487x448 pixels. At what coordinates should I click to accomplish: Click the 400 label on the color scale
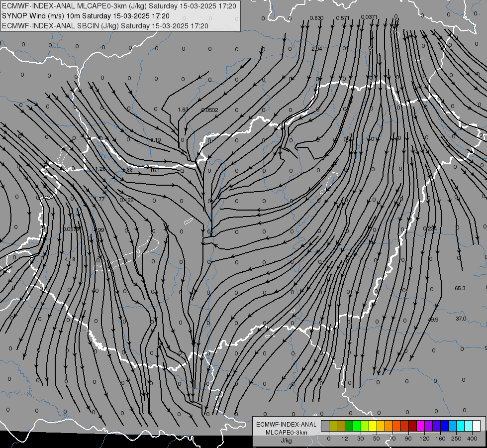[x=472, y=439]
